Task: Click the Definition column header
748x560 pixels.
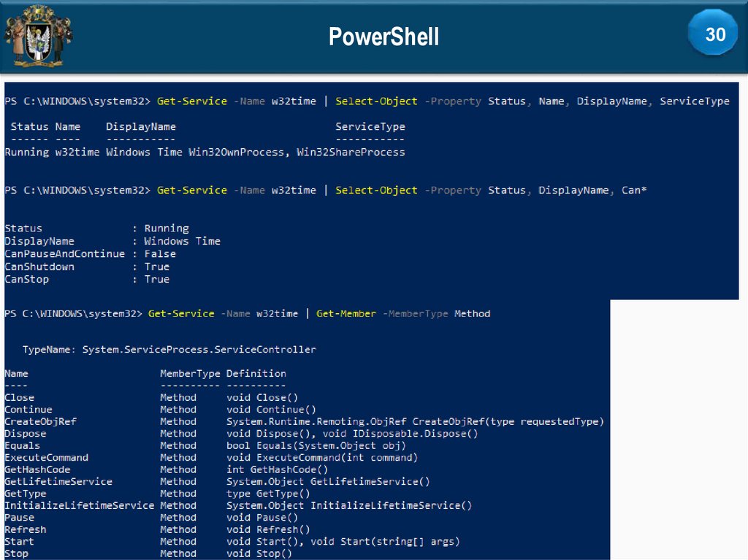Action: pyautogui.click(x=256, y=374)
